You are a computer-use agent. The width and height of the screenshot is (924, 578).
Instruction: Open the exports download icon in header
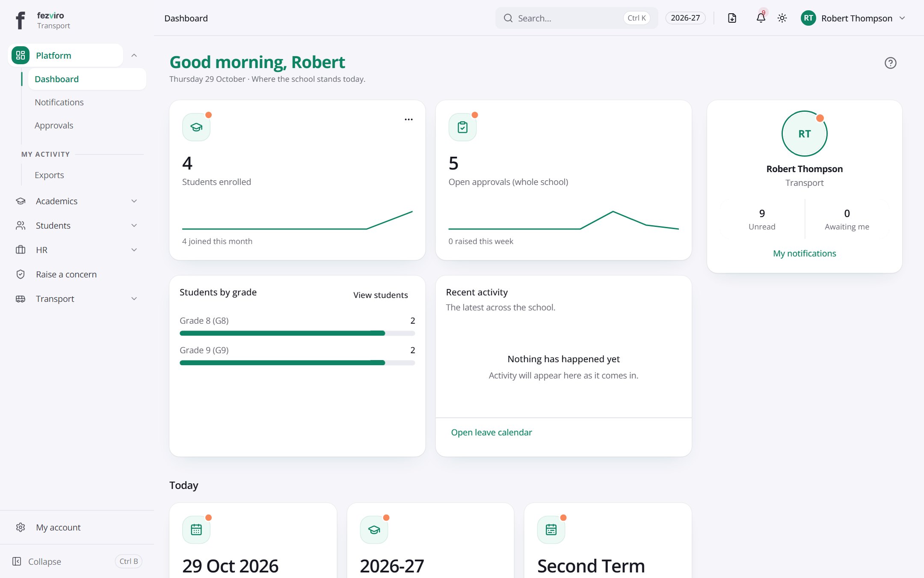click(x=732, y=18)
